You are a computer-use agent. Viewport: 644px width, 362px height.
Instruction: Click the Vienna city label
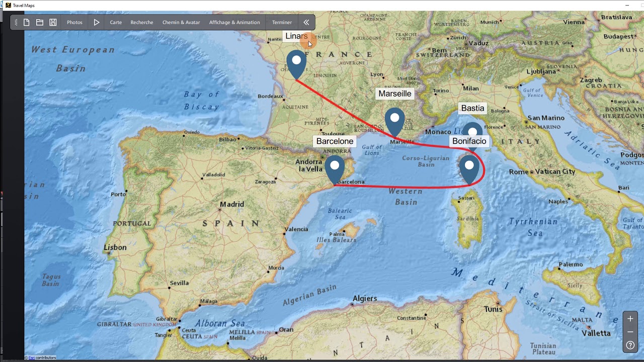(574, 22)
